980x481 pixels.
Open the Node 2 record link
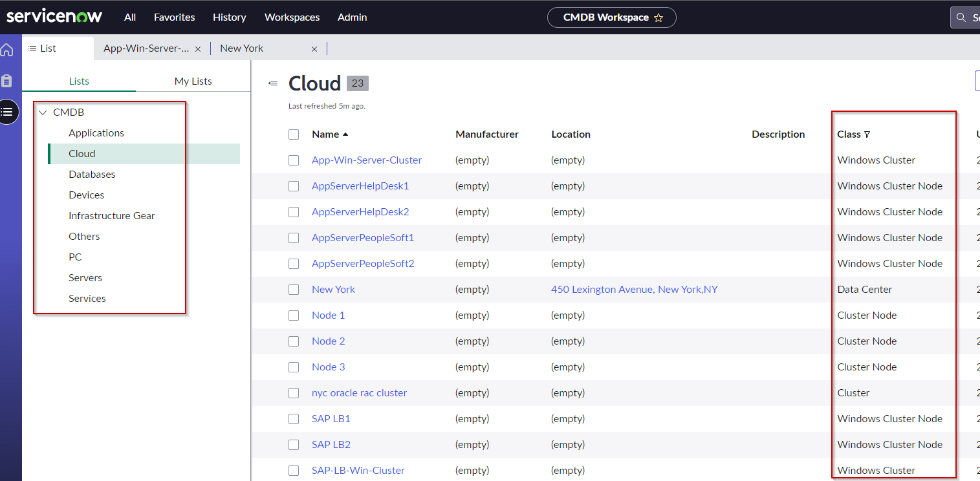(329, 341)
